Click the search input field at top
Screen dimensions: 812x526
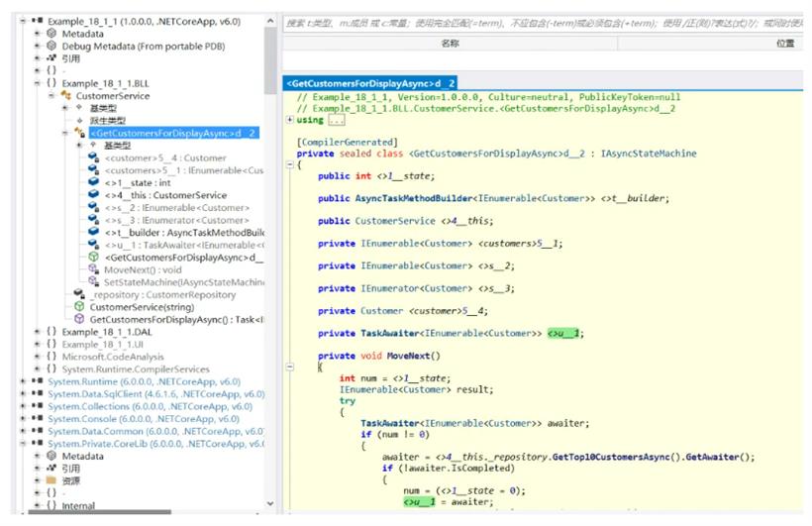[x=543, y=24]
